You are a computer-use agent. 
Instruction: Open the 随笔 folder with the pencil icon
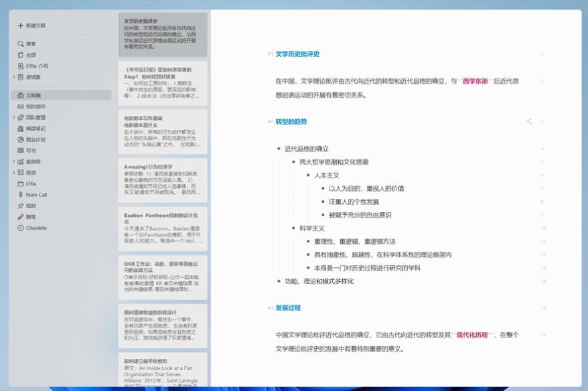click(27, 217)
